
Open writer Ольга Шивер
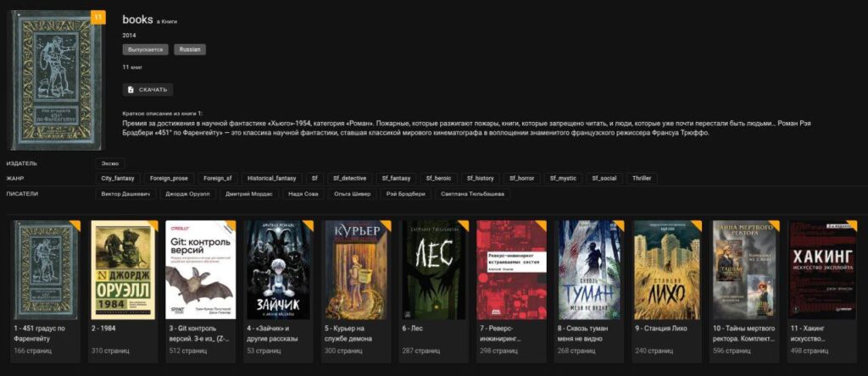(353, 194)
